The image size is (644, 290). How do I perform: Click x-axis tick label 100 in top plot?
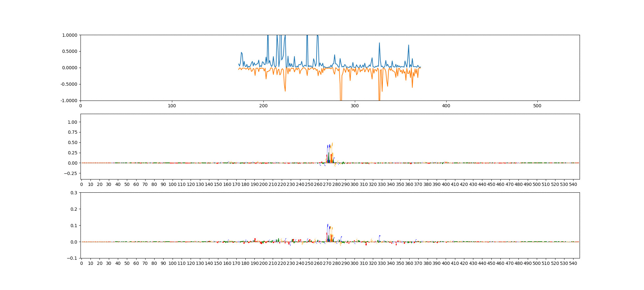click(x=172, y=106)
